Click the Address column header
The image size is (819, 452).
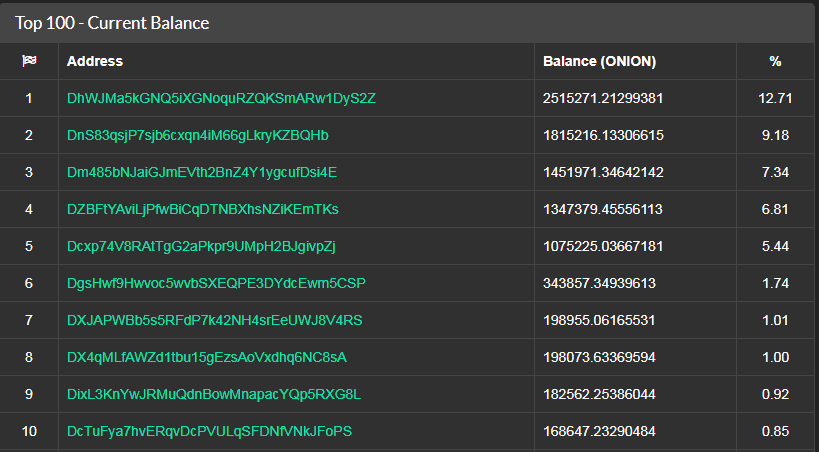tap(95, 61)
